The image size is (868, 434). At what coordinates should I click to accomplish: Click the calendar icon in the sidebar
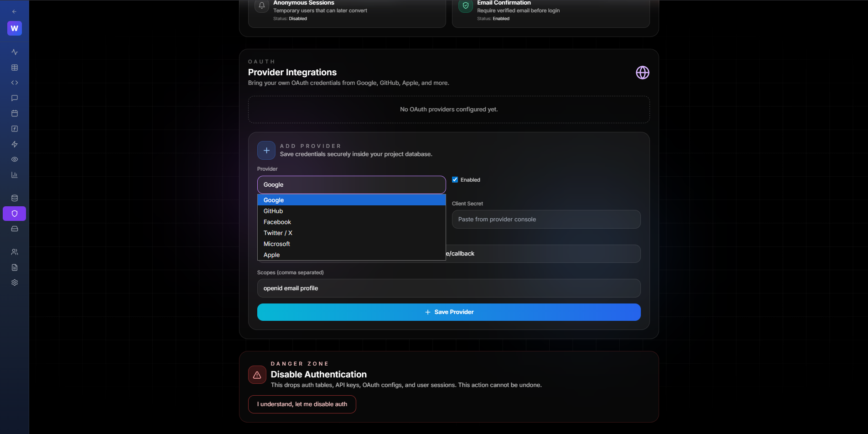[x=14, y=113]
